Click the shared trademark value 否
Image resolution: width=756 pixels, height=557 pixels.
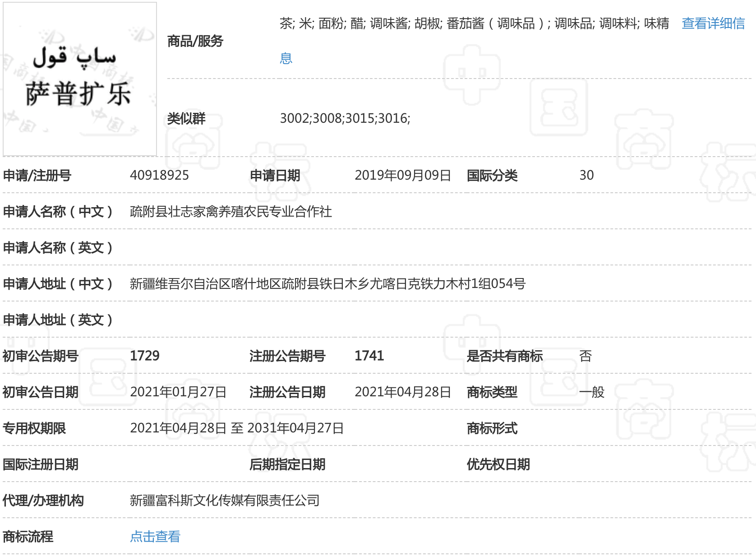point(585,356)
